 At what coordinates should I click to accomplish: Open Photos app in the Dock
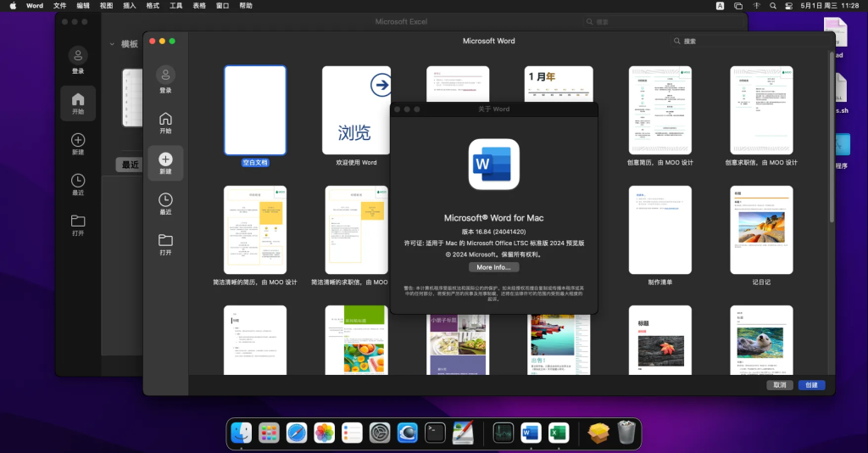click(x=325, y=433)
